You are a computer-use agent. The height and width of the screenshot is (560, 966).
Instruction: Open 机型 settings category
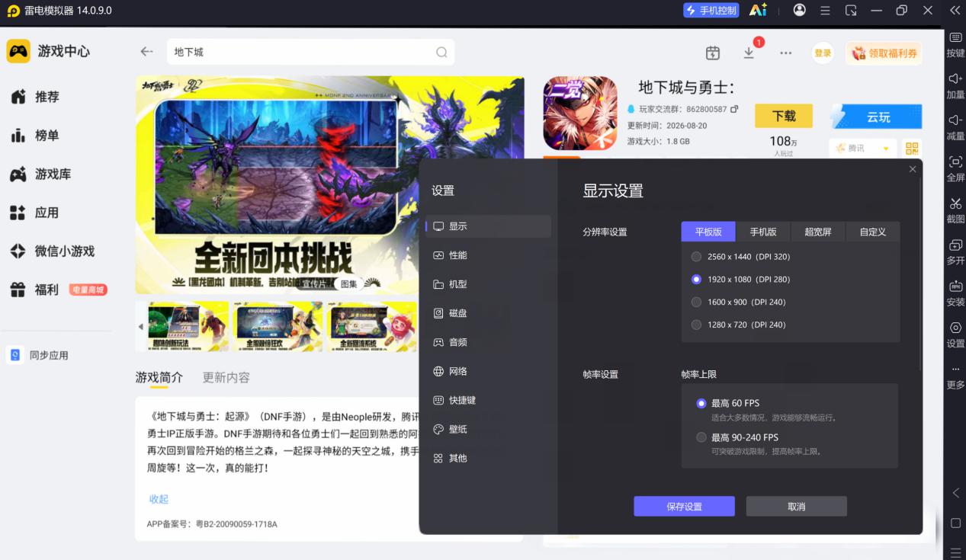pos(488,284)
